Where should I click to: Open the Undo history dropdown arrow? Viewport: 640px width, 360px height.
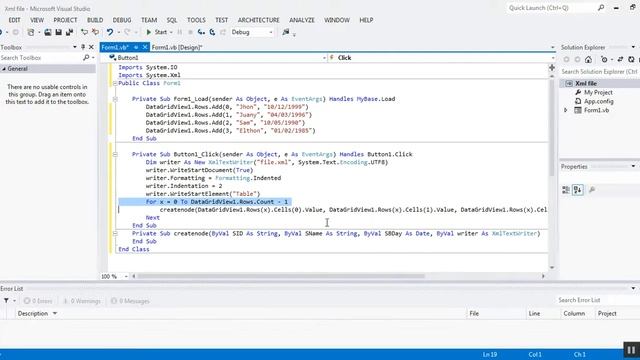point(118,32)
